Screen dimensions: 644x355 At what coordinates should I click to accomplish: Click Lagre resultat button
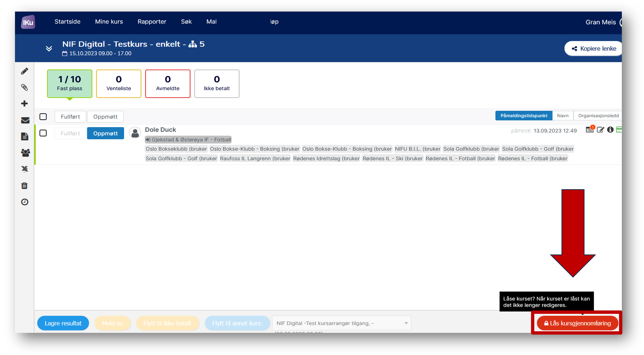[63, 323]
